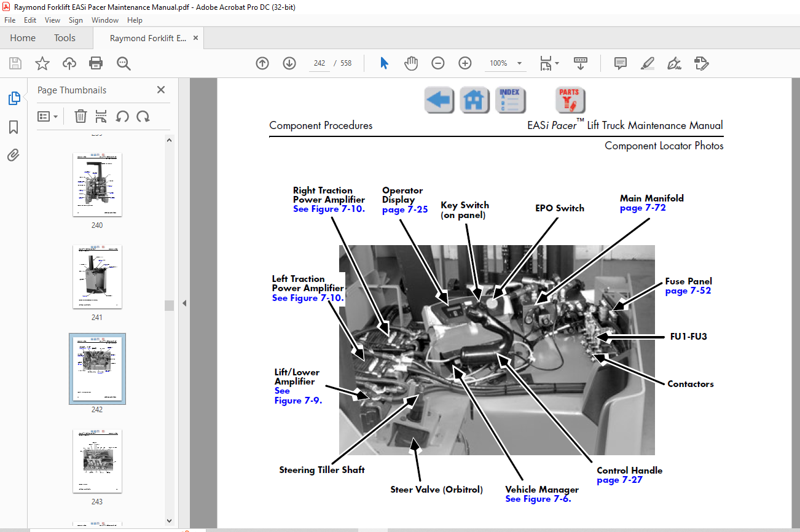Click the Zoom In plus icon
This screenshot has height=532, width=800.
click(465, 63)
